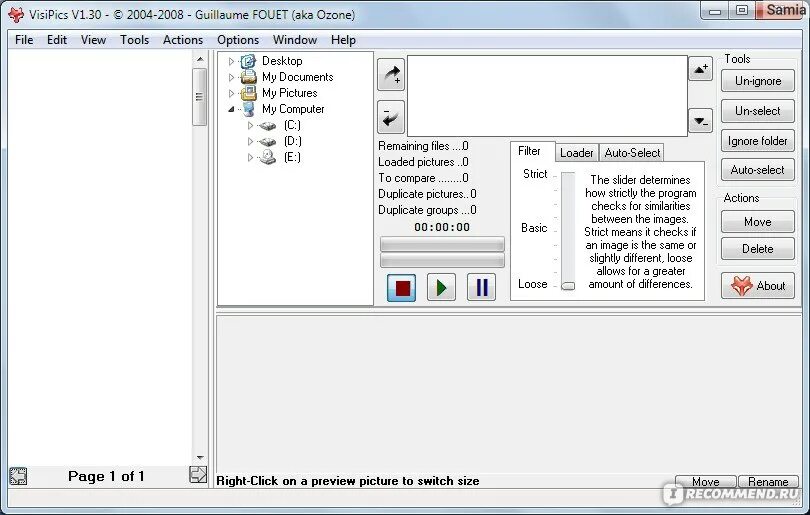810x515 pixels.
Task: Click the My Computer icon
Action: point(249,109)
